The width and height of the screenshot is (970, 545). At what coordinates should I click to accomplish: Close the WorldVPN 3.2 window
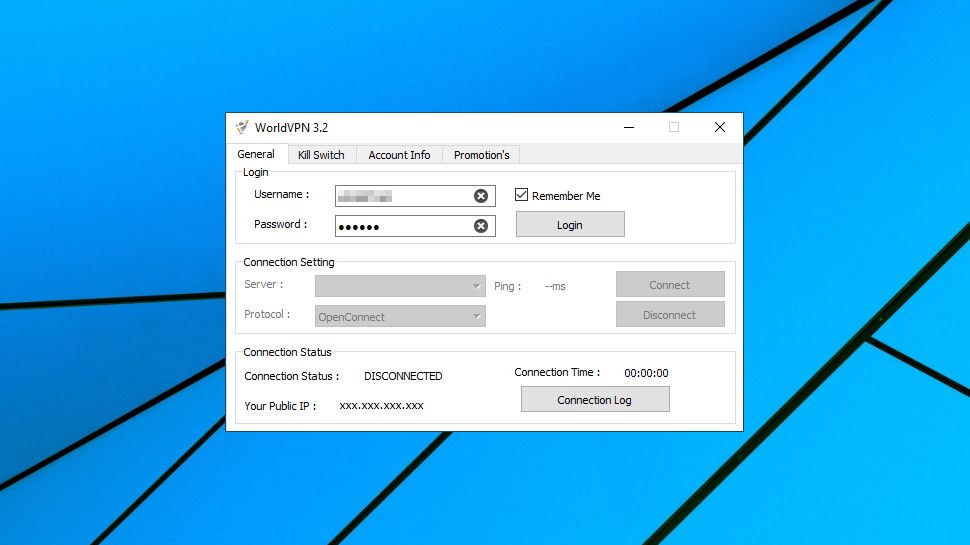point(719,127)
